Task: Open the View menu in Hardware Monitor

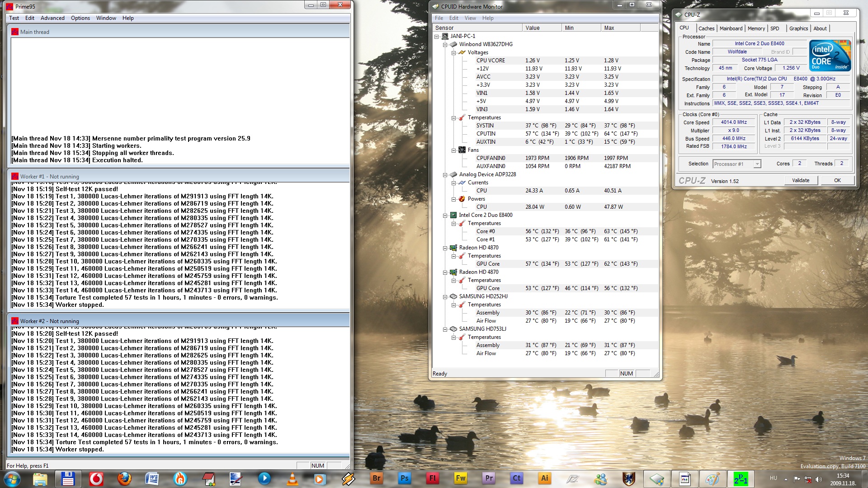Action: pyautogui.click(x=470, y=18)
